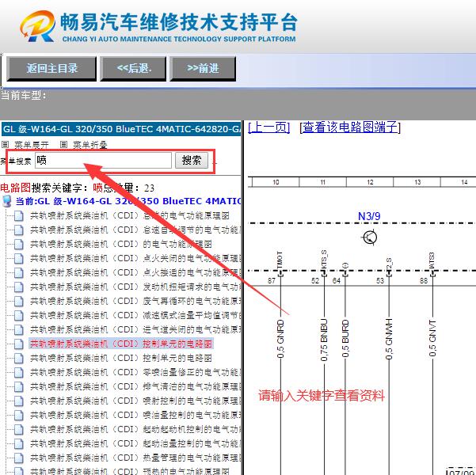Click document icon for CDI 怠速自动调节 row

(19, 230)
